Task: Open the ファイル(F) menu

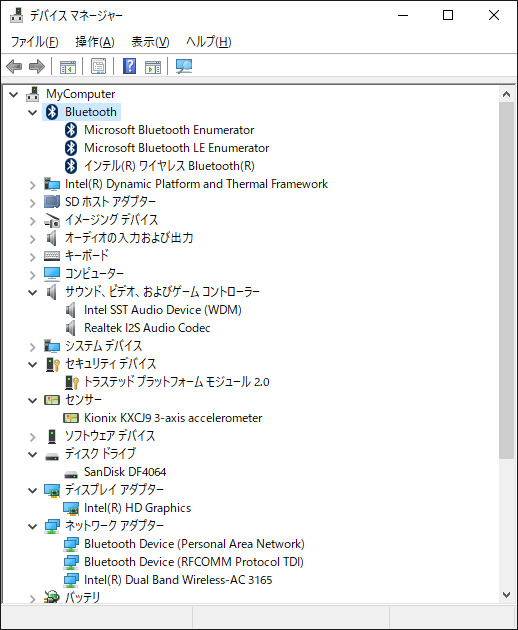Action: coord(35,42)
